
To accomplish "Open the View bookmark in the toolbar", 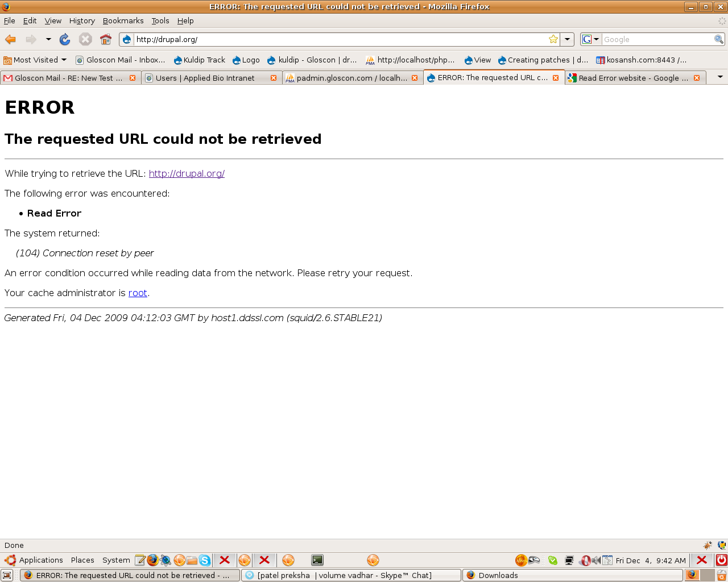I will click(477, 60).
